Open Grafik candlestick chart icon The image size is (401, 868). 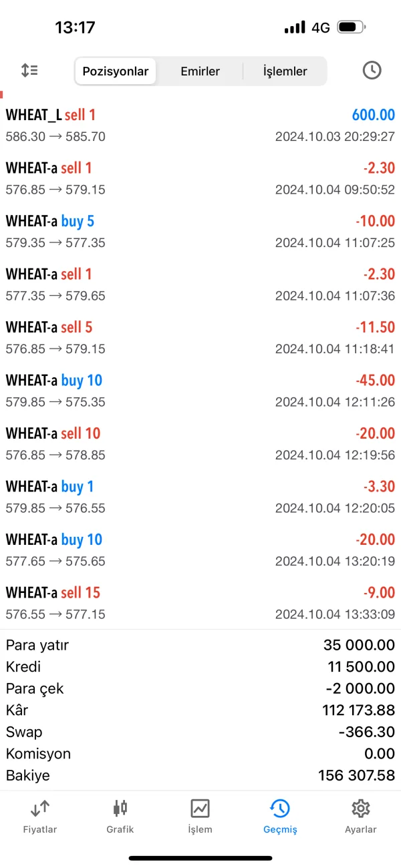coord(120,809)
